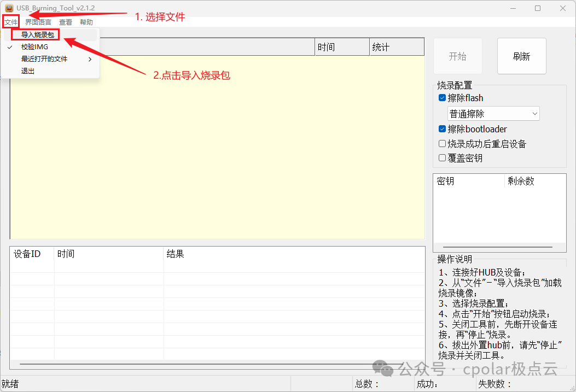Open the 界面语言 menu
576x392 pixels.
38,22
